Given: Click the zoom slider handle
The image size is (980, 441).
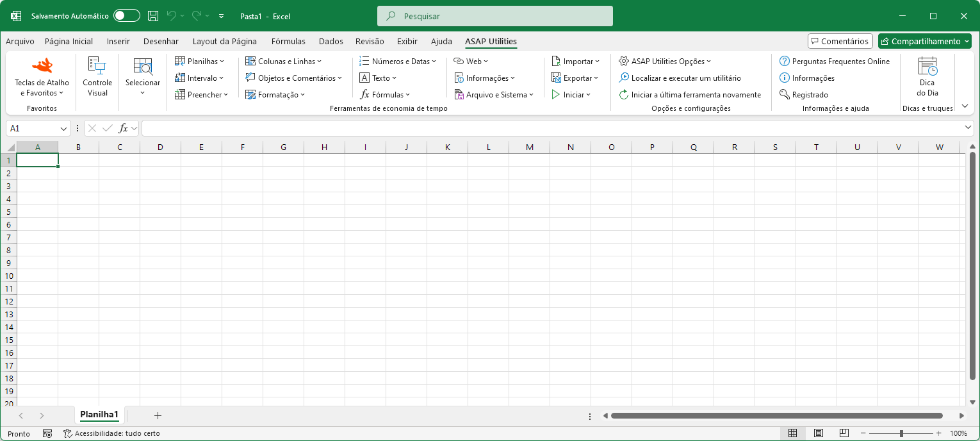Looking at the screenshot, I should click(x=901, y=433).
